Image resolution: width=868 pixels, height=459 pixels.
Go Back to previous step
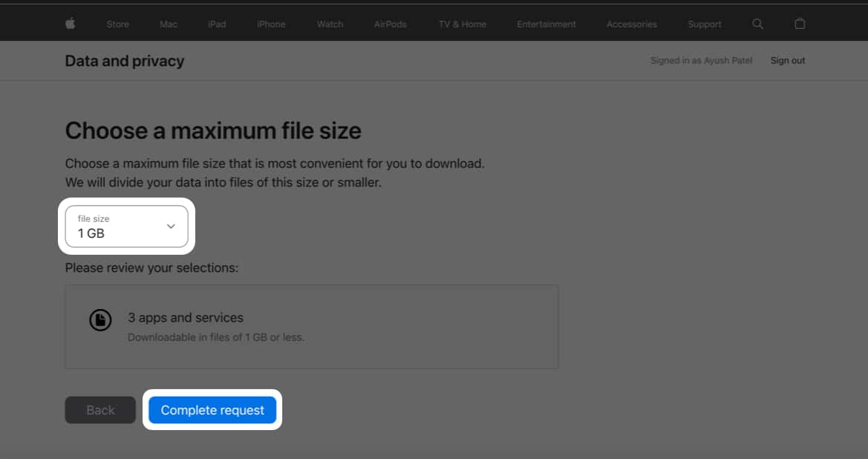click(x=100, y=410)
